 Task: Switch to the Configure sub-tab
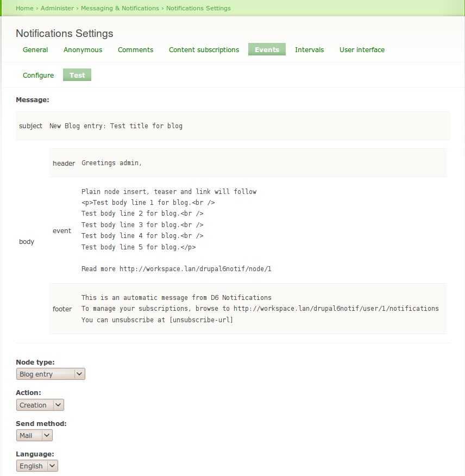click(38, 75)
